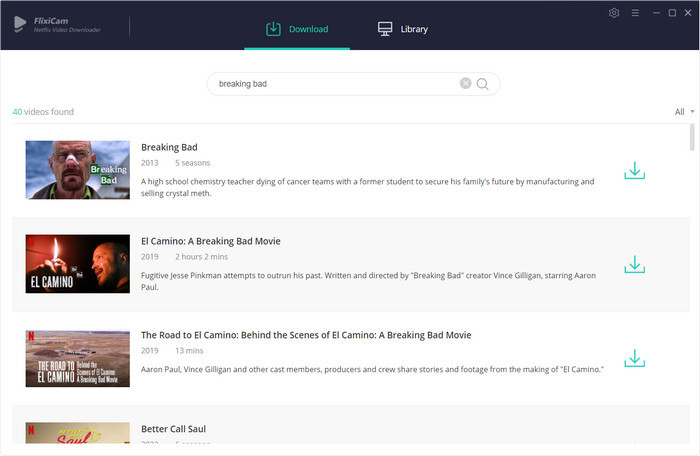The width and height of the screenshot is (700, 456).
Task: Close the FlixiCam window
Action: point(688,13)
